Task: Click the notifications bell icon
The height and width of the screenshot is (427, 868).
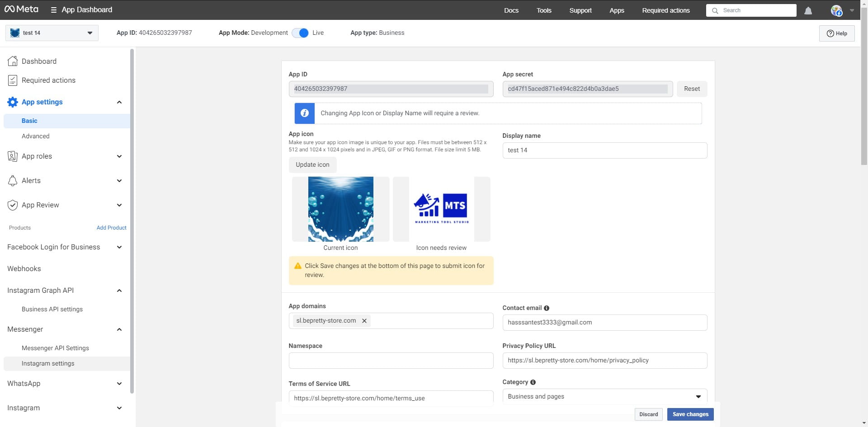Action: 808,10
